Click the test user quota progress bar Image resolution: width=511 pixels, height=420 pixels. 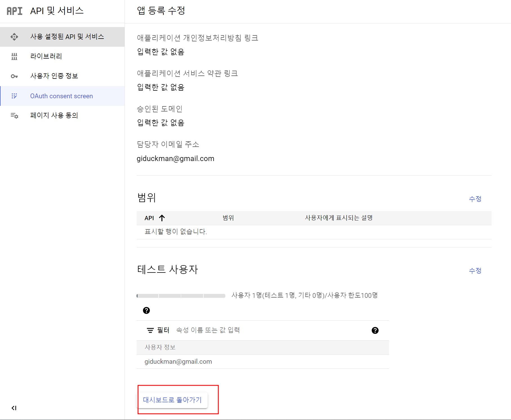[x=181, y=296]
